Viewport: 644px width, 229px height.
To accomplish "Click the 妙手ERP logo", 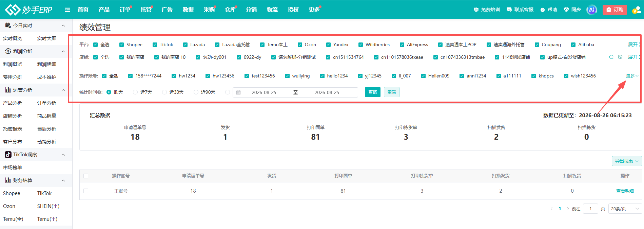I will tap(28, 10).
